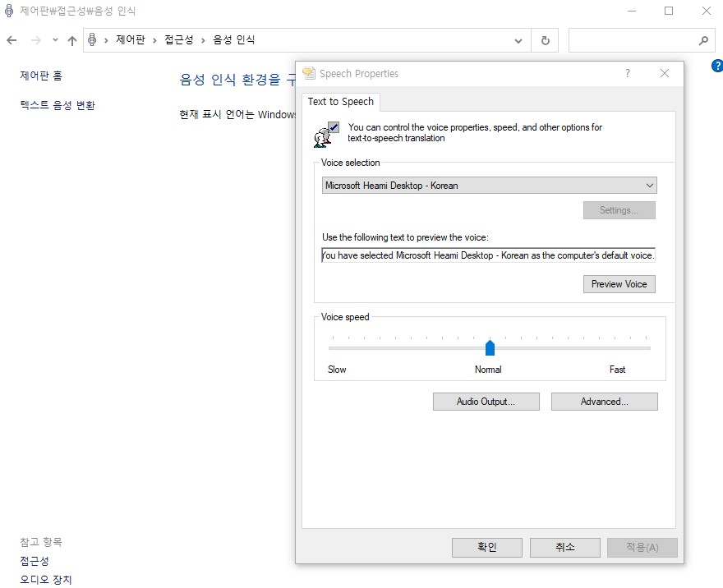Click the voice preview text field
723x588 pixels.
click(489, 255)
